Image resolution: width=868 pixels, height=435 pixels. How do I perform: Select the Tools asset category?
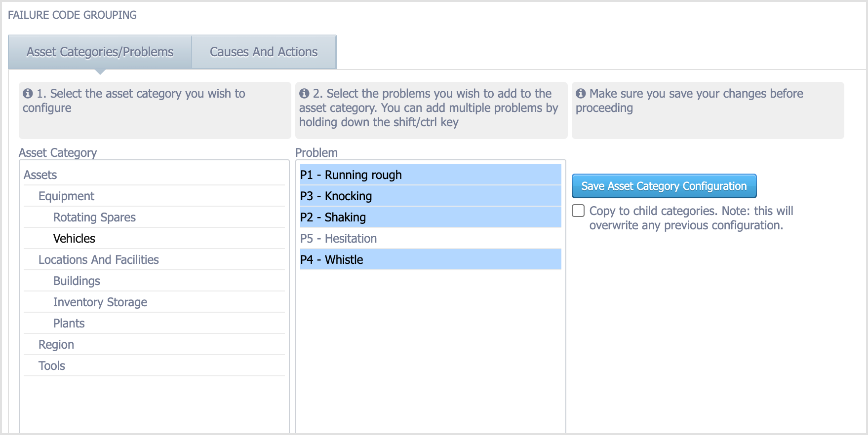pyautogui.click(x=52, y=366)
